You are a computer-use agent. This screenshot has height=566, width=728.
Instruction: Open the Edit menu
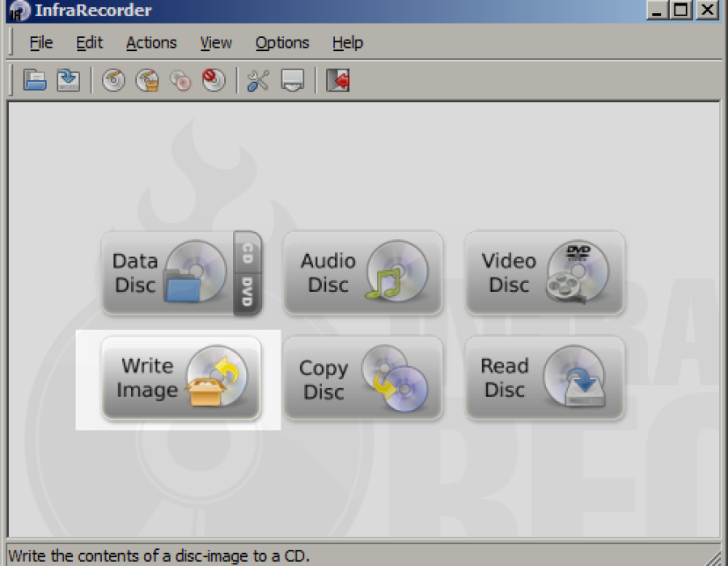[89, 43]
